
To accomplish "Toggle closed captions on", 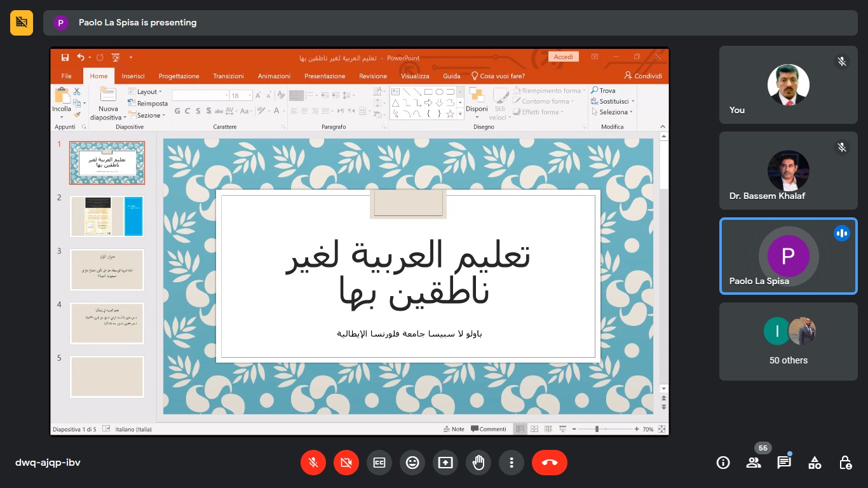I will (379, 463).
